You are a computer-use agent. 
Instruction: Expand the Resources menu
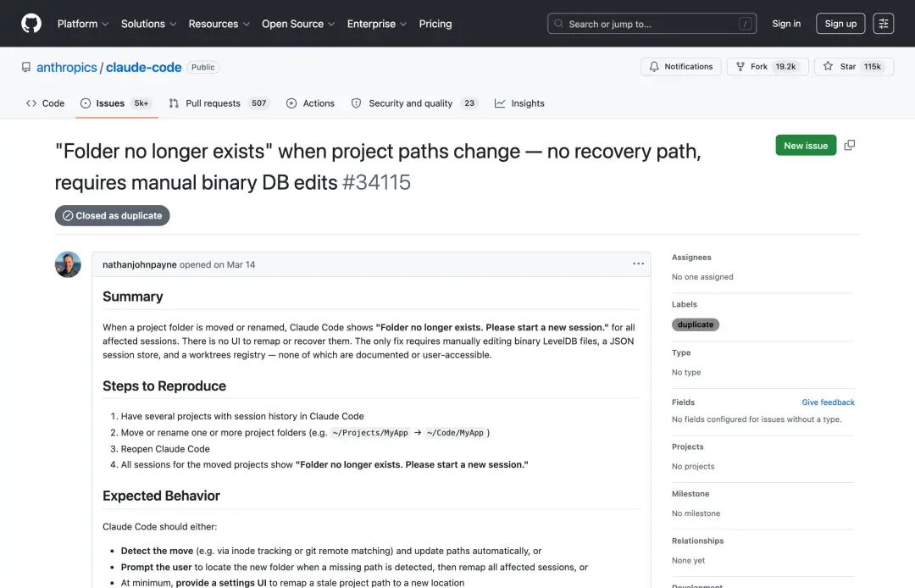(219, 24)
